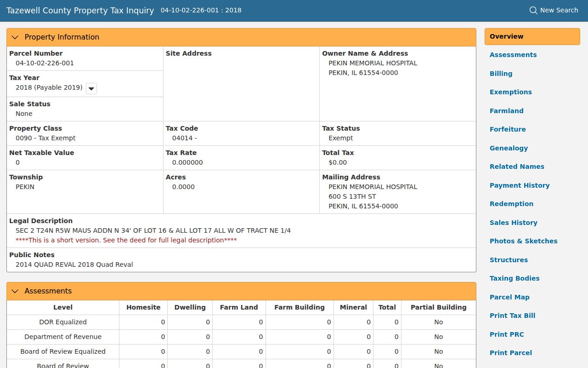Click the Homesite column header
This screenshot has height=368, width=588.
[143, 307]
